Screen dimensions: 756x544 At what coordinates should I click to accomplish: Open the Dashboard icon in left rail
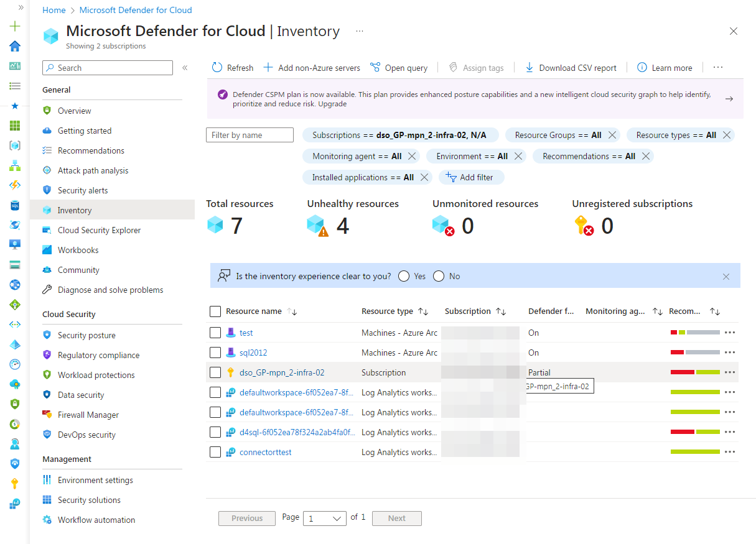coord(15,66)
